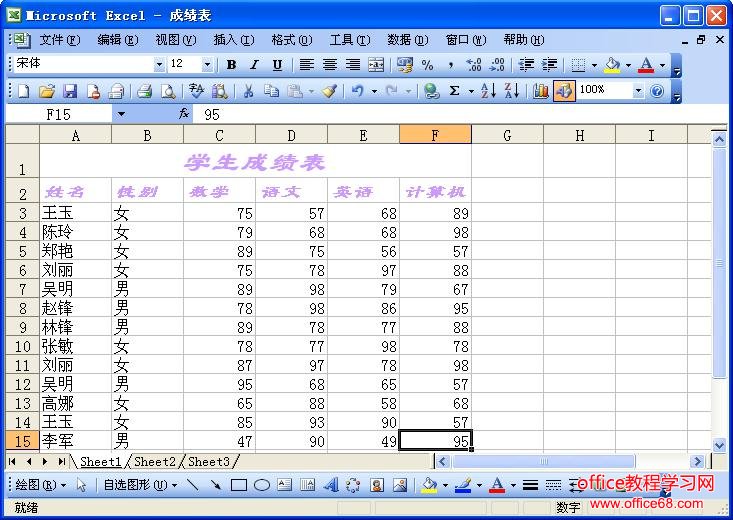Insert clip art from drawing toolbar
This screenshot has height=520, width=733.
coord(377,485)
